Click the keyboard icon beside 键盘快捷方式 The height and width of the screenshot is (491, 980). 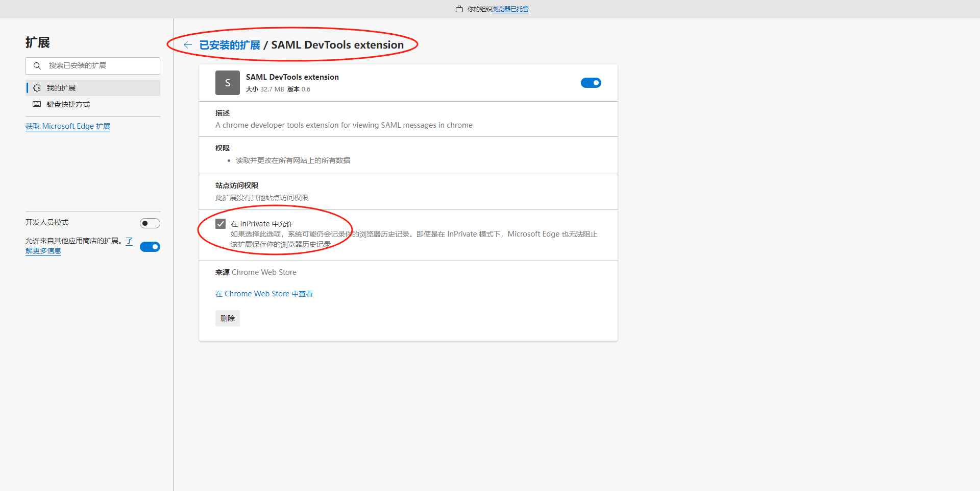point(37,104)
